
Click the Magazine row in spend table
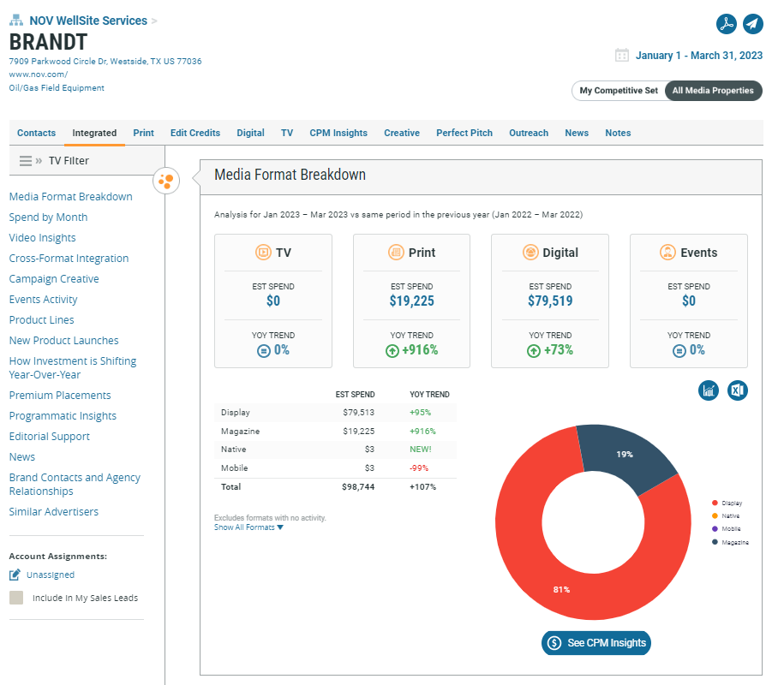[x=335, y=431]
